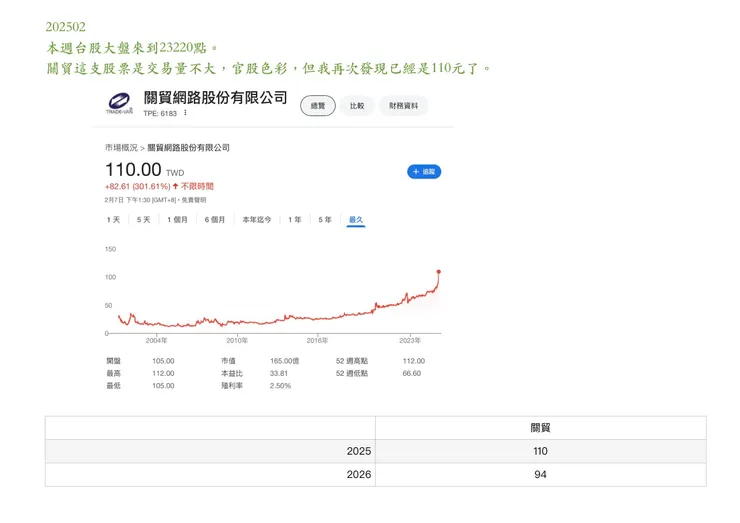Select the 最久 max chart range
740x523 pixels.
356,219
